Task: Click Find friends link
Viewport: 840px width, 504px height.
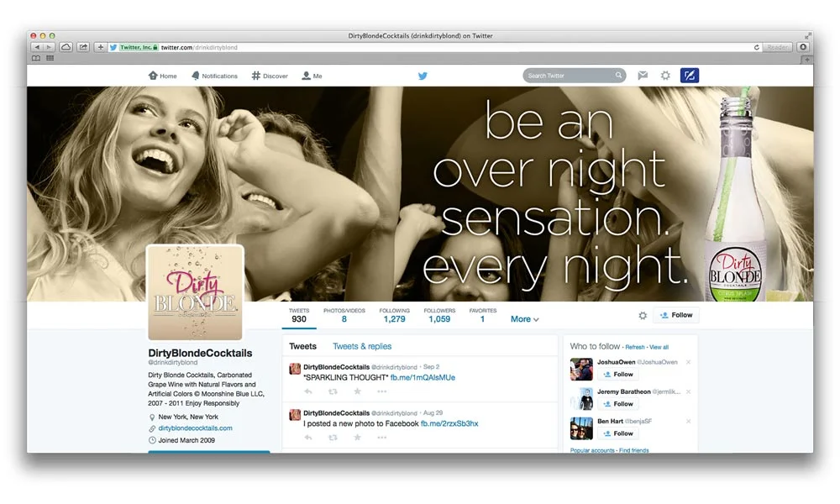Action: point(633,450)
